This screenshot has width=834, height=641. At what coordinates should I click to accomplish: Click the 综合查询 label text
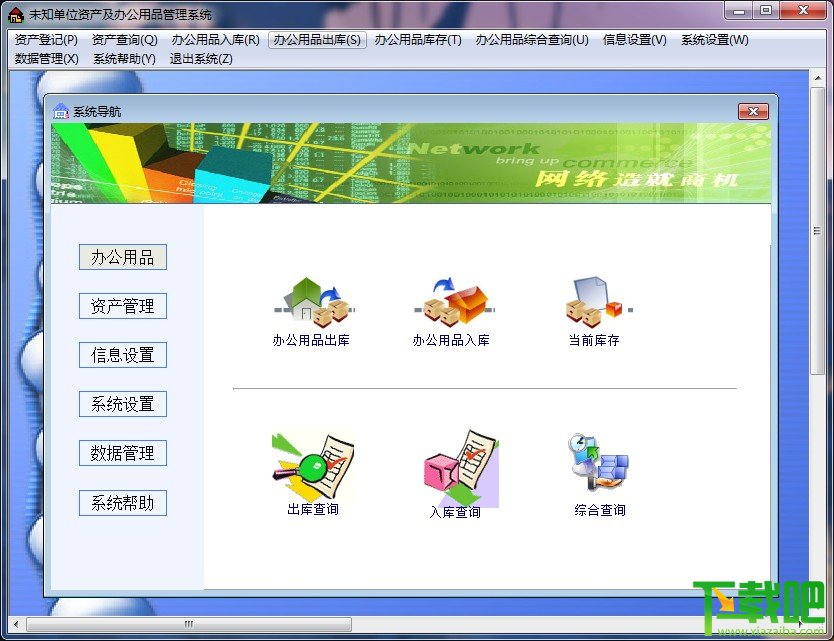click(x=600, y=510)
